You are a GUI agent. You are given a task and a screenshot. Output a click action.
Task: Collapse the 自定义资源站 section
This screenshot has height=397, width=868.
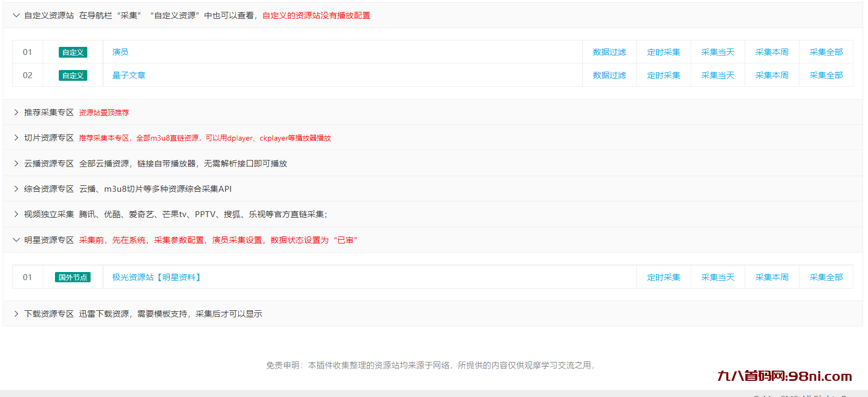pyautogui.click(x=49, y=16)
